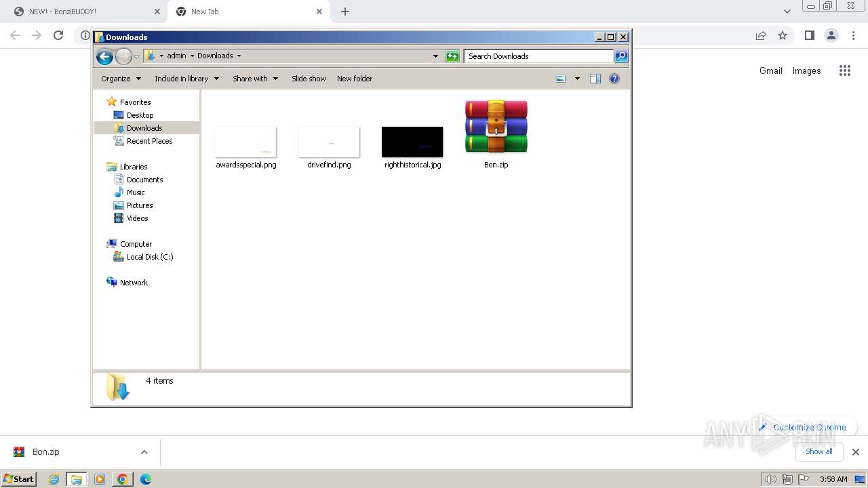Click the green Refresh icon in address bar
868x488 pixels.
click(x=452, y=56)
